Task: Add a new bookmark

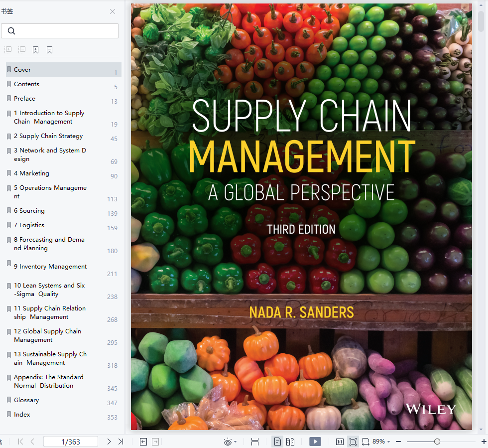Action: click(x=36, y=50)
